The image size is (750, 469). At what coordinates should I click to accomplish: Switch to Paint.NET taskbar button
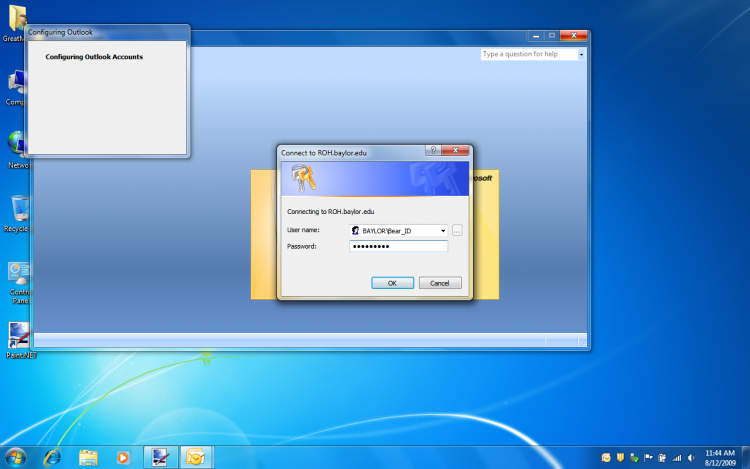click(x=160, y=458)
